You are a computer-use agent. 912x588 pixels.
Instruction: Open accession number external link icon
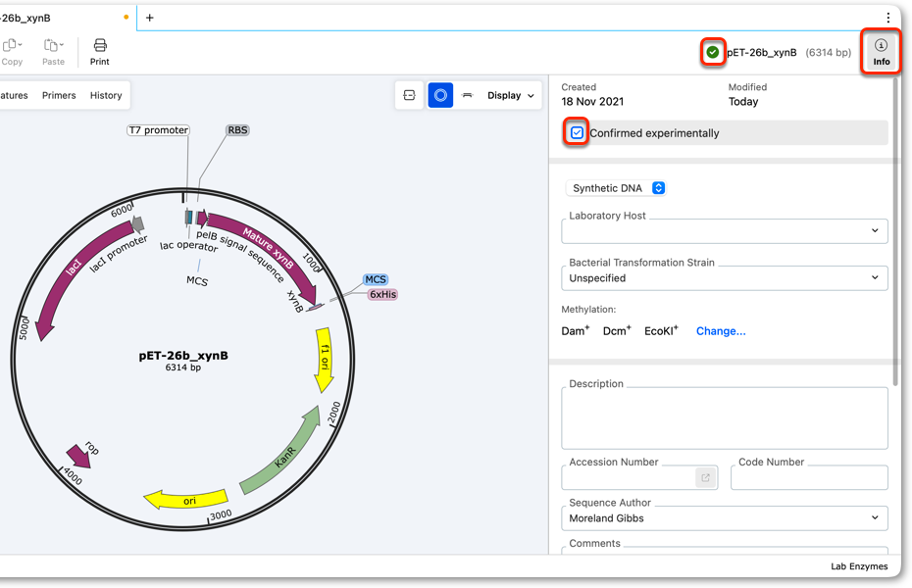coord(705,477)
